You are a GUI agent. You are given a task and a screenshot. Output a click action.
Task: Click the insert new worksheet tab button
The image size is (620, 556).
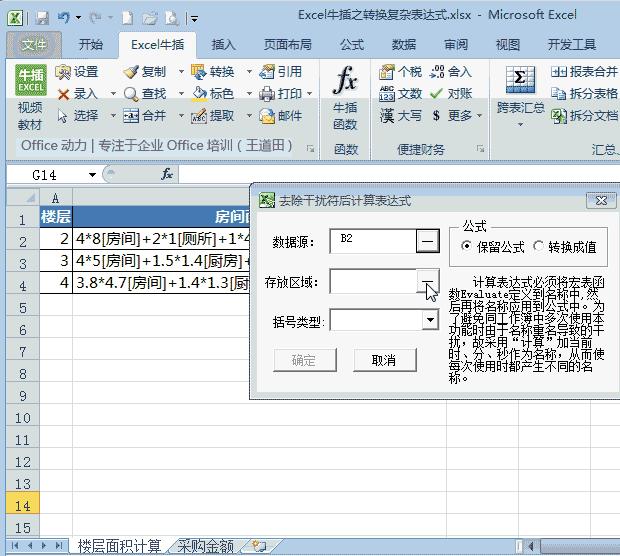259,546
